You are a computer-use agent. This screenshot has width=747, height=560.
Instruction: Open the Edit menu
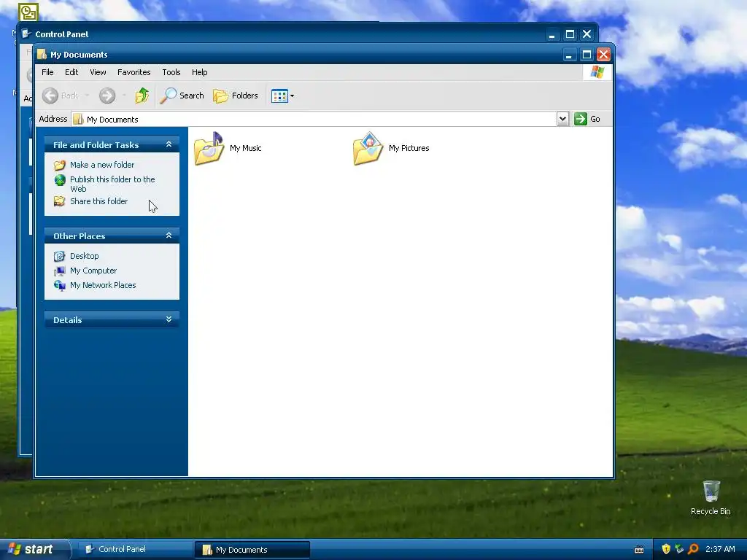71,72
